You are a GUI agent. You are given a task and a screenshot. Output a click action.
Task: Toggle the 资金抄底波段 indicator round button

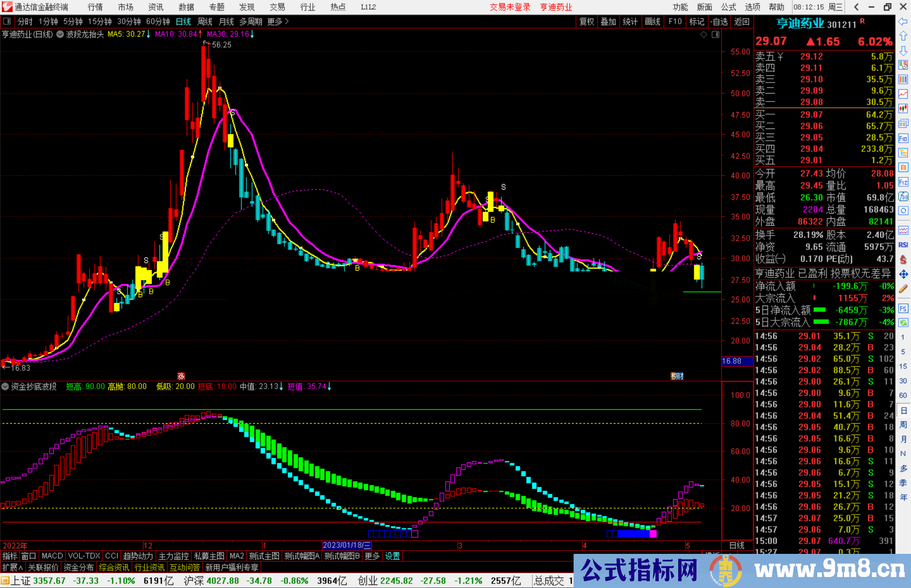[5, 386]
